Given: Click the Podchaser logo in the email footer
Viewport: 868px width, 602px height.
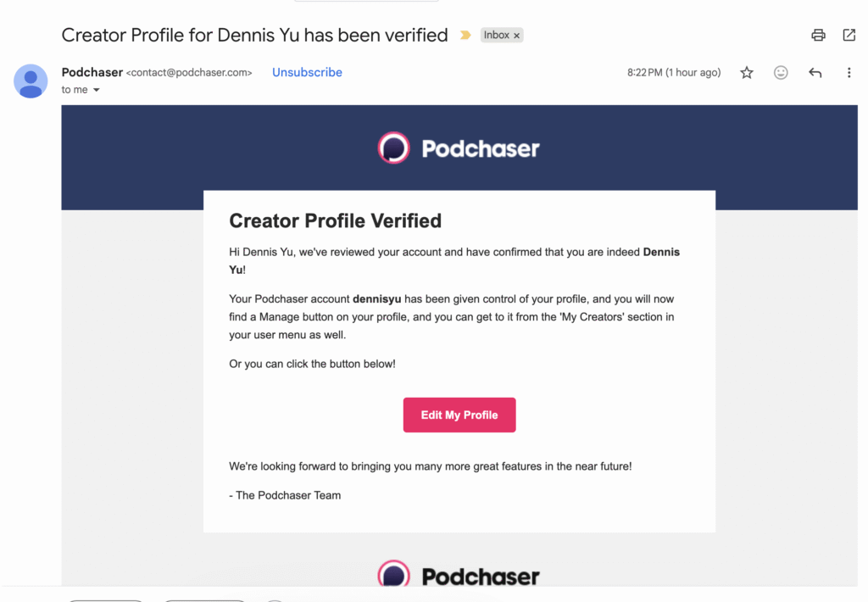Looking at the screenshot, I should 459,573.
